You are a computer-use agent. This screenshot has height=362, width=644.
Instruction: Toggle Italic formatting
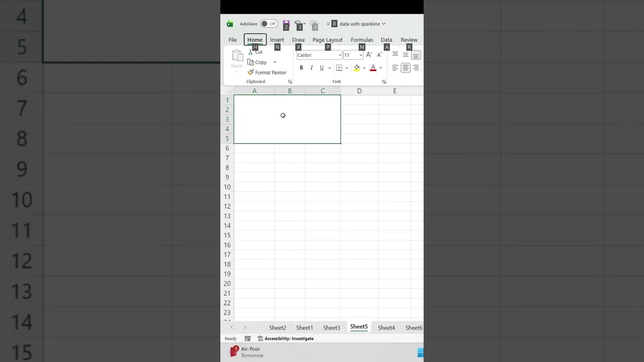[x=311, y=68]
